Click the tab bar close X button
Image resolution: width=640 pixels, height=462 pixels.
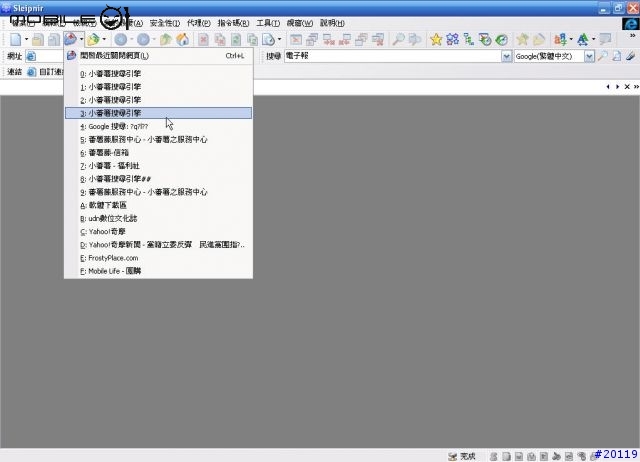coord(627,87)
